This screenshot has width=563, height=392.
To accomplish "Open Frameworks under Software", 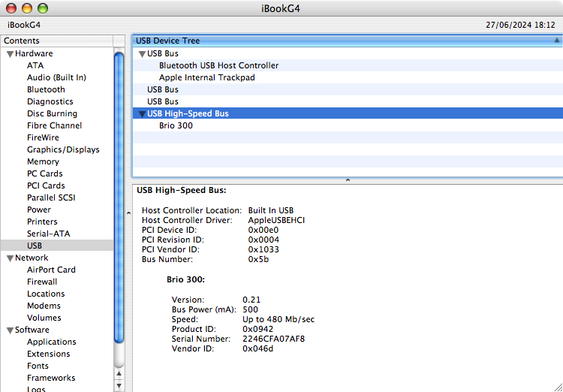I will (x=51, y=378).
